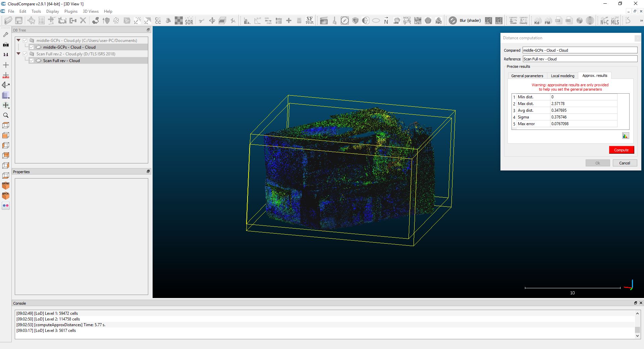
Task: Uncheck the middle-GCPs - Cloud - Cloud checkbox
Action: coord(32,47)
